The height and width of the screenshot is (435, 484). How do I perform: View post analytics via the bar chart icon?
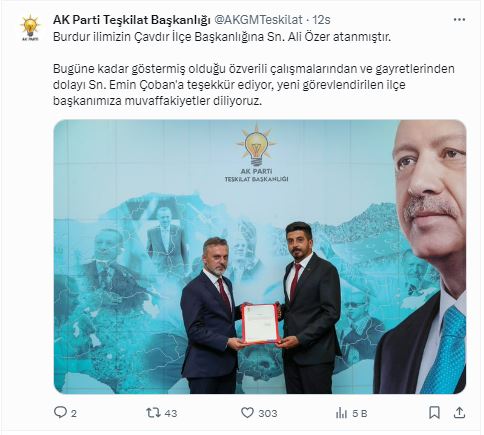tap(341, 413)
